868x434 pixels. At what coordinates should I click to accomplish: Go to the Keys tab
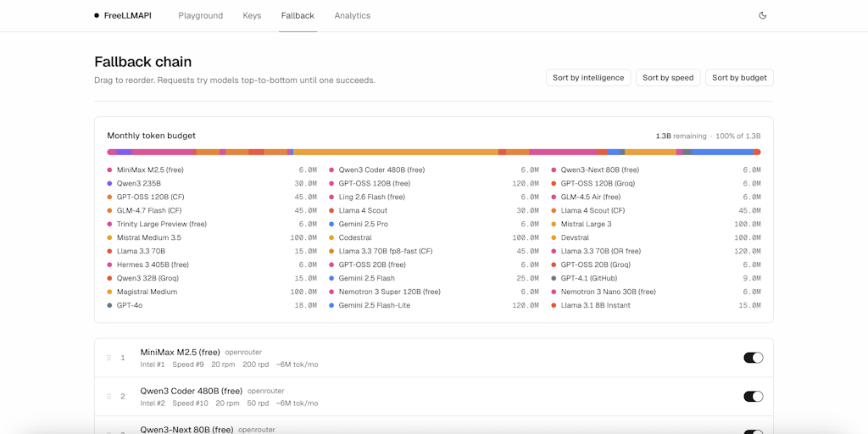coord(252,15)
